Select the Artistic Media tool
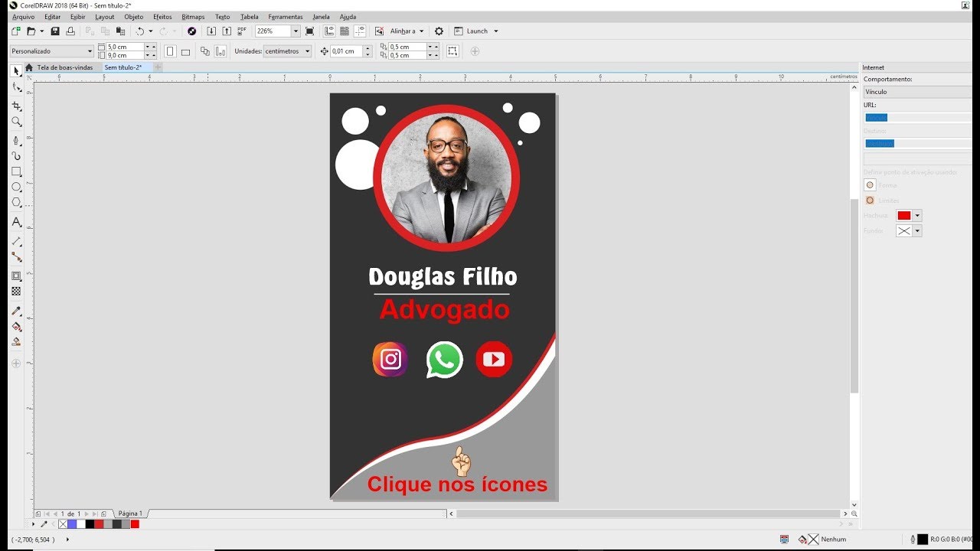Viewport: 980px width, 551px height. (16, 156)
